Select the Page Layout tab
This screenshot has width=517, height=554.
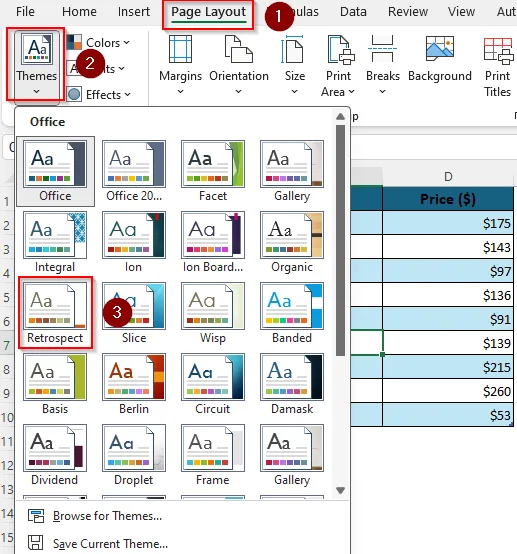pos(208,12)
